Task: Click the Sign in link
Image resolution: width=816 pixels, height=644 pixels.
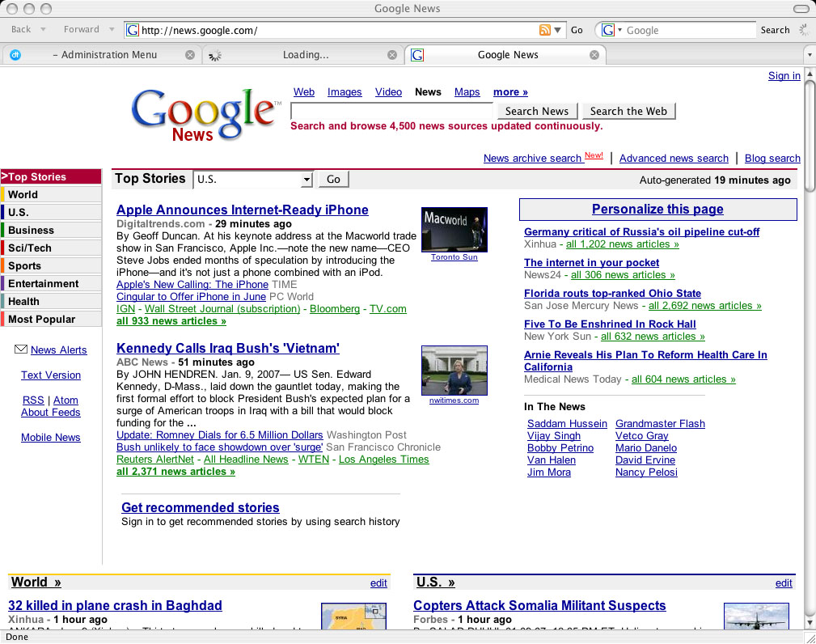Action: pos(784,76)
